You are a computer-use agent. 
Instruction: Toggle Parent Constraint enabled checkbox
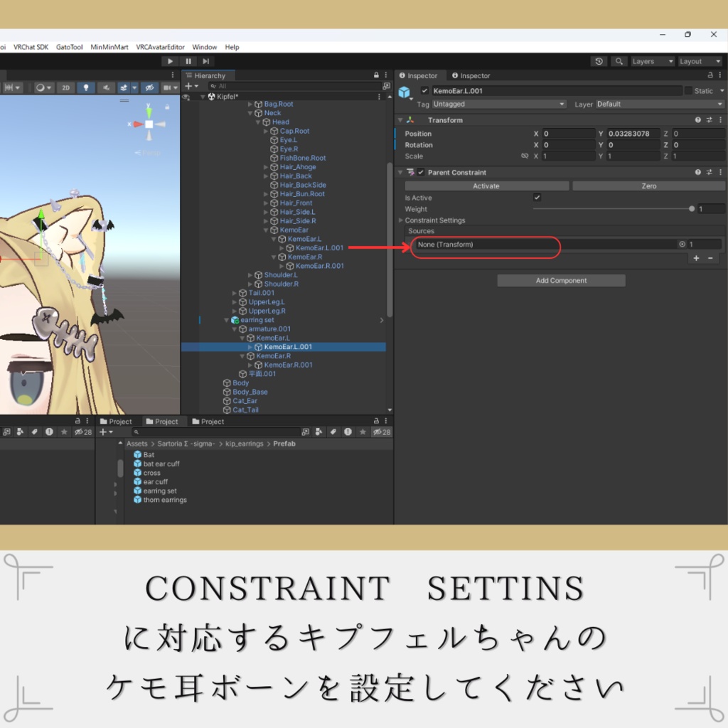(x=421, y=172)
